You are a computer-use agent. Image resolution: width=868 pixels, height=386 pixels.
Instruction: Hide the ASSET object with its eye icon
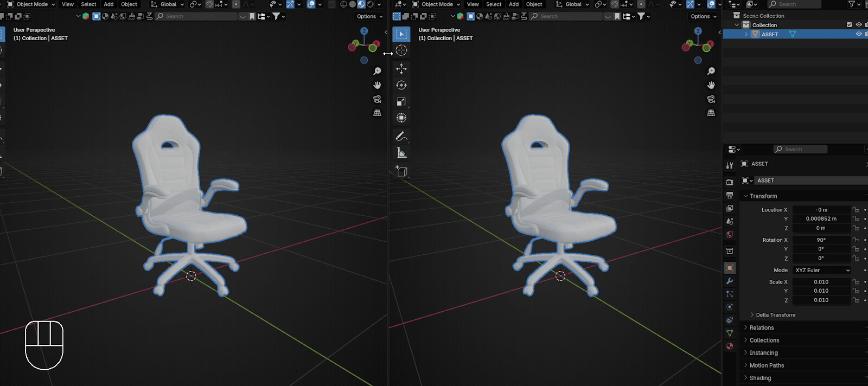pyautogui.click(x=858, y=34)
